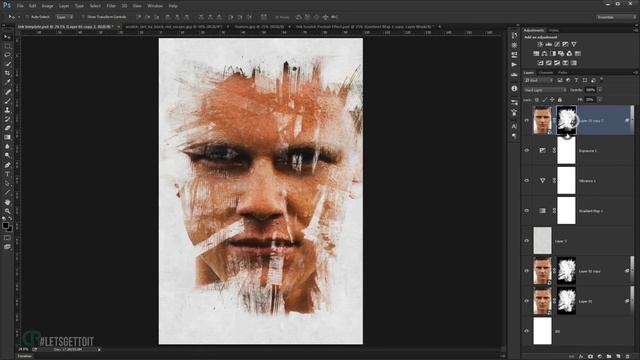This screenshot has height=360, width=640.
Task: Click the foreground color swatch
Action: click(x=5, y=225)
